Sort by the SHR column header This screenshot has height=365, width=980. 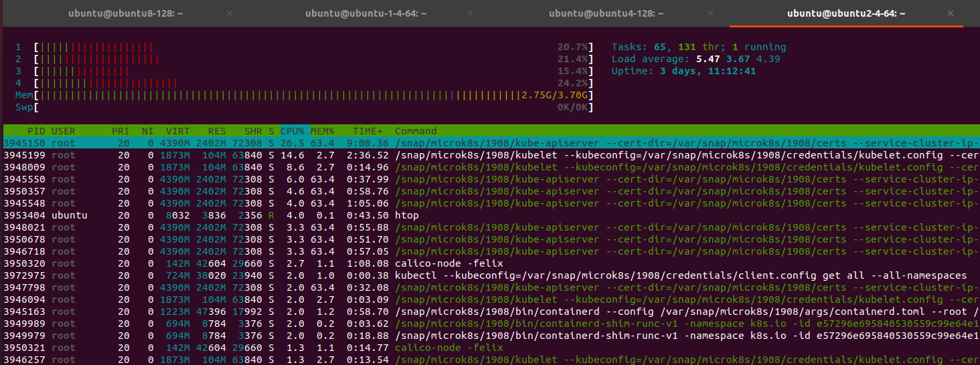point(254,131)
